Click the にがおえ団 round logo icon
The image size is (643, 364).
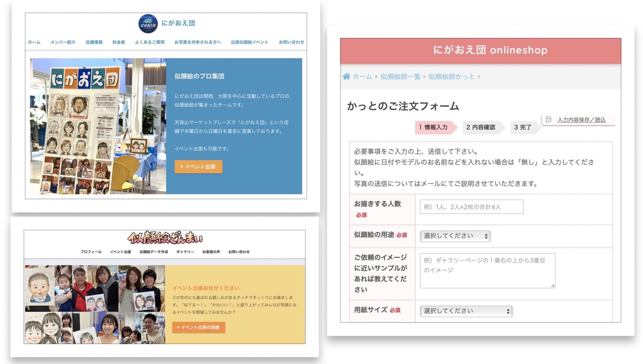pyautogui.click(x=148, y=23)
